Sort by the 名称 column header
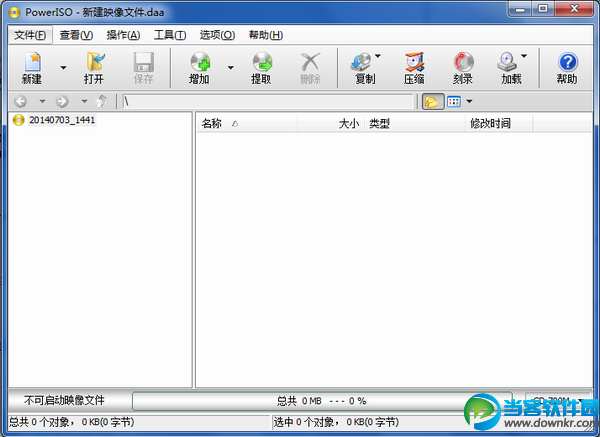Viewport: 600px width, 437px height. pyautogui.click(x=247, y=124)
